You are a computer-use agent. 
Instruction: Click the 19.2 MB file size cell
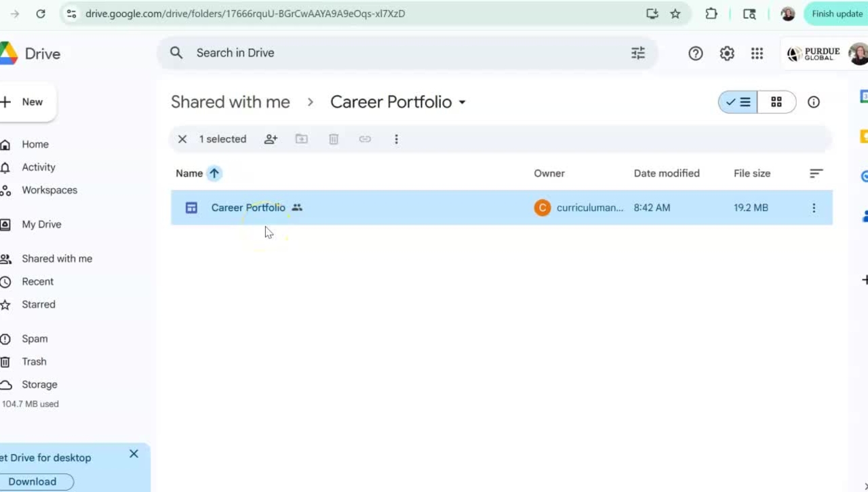point(751,208)
